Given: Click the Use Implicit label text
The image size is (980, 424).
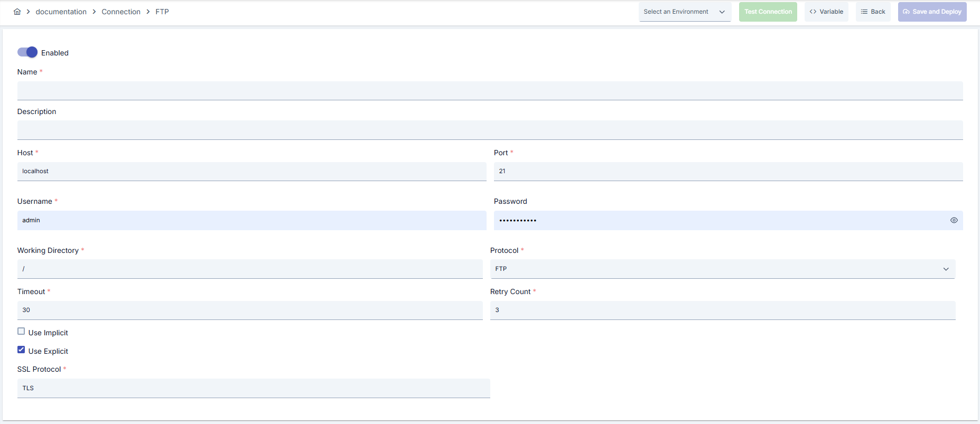Looking at the screenshot, I should [x=48, y=333].
